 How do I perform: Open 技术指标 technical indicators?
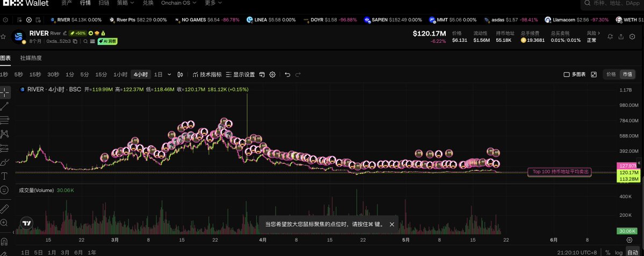point(207,75)
